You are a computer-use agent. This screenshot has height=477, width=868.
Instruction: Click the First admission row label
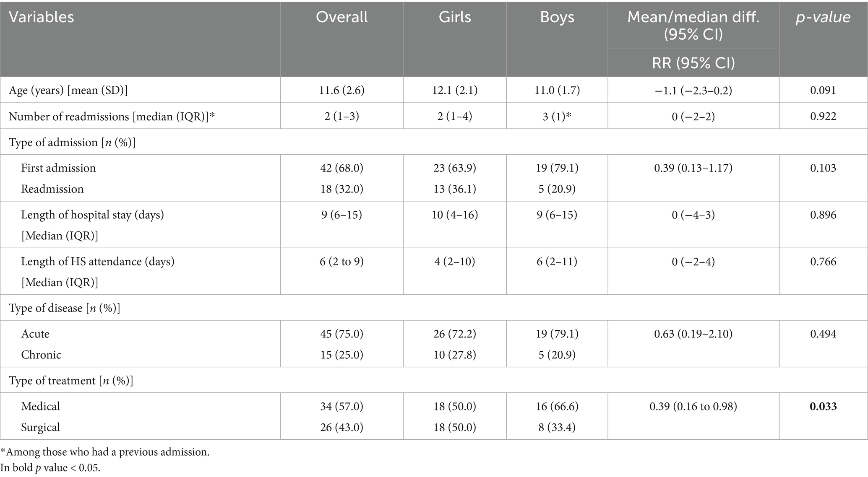tap(58, 168)
